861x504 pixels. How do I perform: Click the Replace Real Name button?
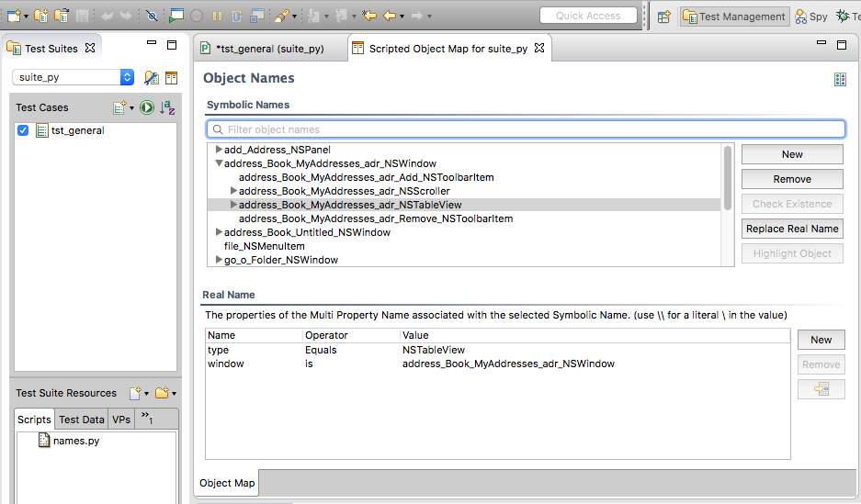[792, 229]
